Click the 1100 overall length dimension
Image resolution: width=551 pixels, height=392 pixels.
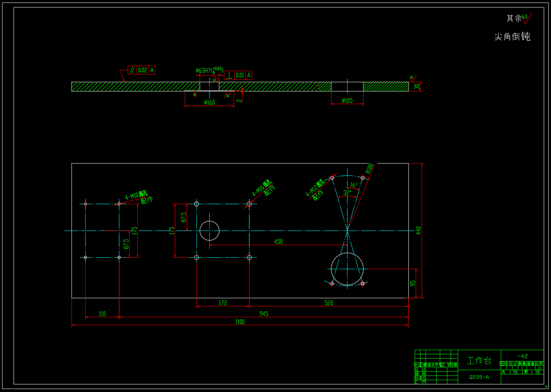coord(240,322)
